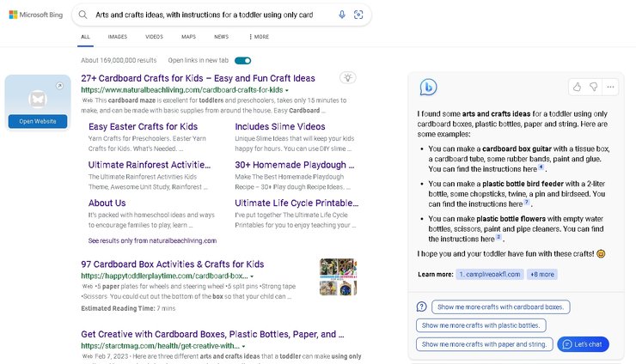Image resolution: width=636 pixels, height=364 pixels.
Task: Click Show me more crafts with paper and string
Action: point(484,344)
